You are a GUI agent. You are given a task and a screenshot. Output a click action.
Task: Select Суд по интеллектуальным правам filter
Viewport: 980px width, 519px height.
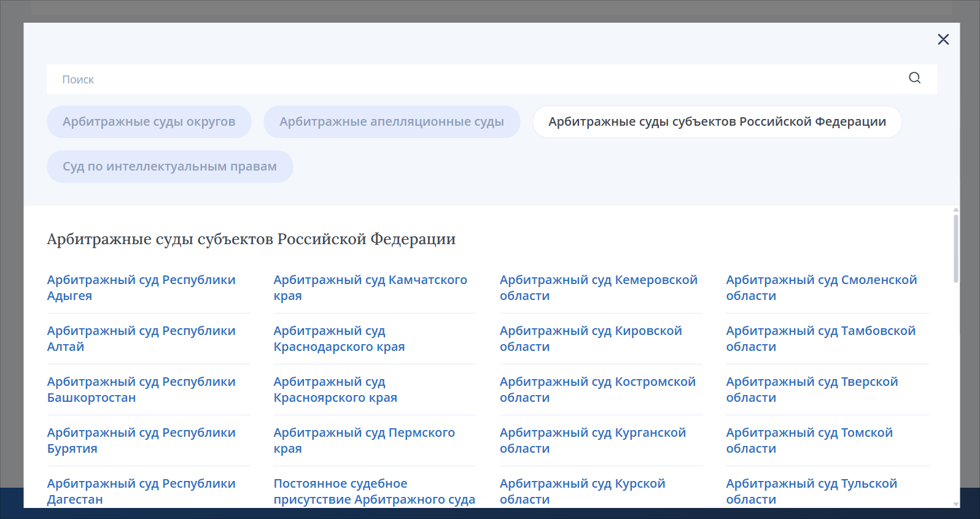[169, 166]
